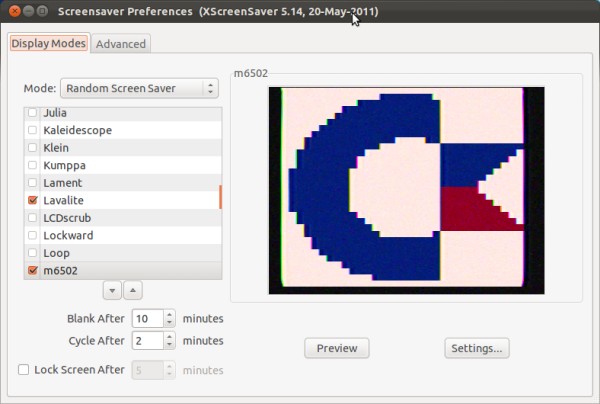Screen dimensions: 600x404
Task: Increase the Blank After value
Action: 170,314
